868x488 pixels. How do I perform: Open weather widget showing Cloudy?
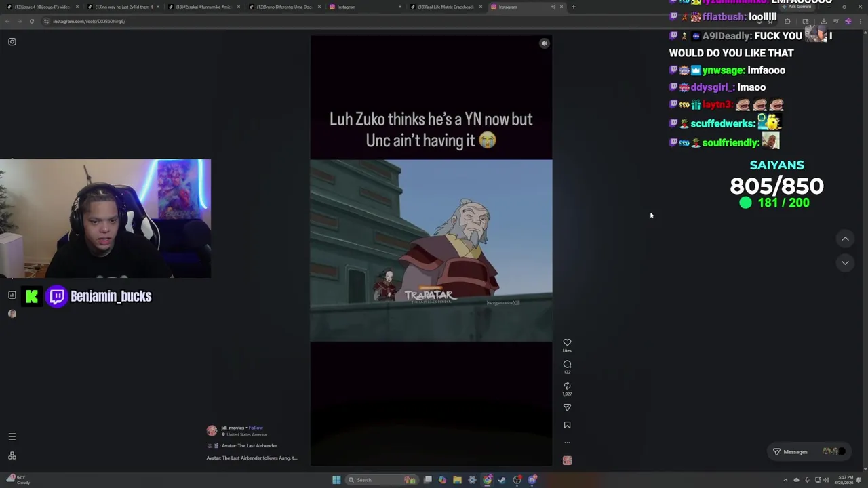pos(18,480)
